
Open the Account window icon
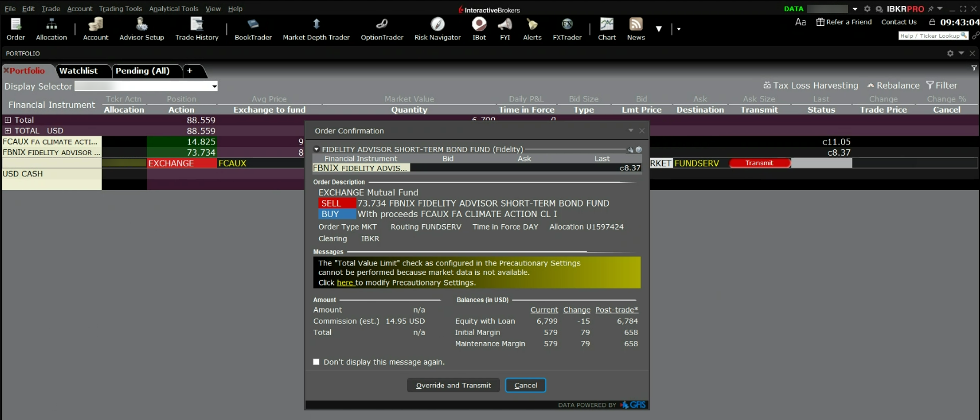pos(96,29)
